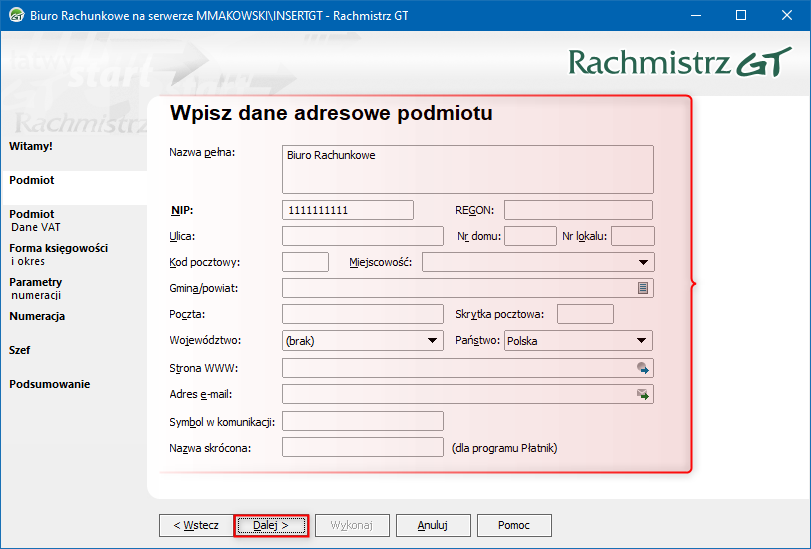Click the Wstecz button
811x549 pixels.
(x=196, y=525)
